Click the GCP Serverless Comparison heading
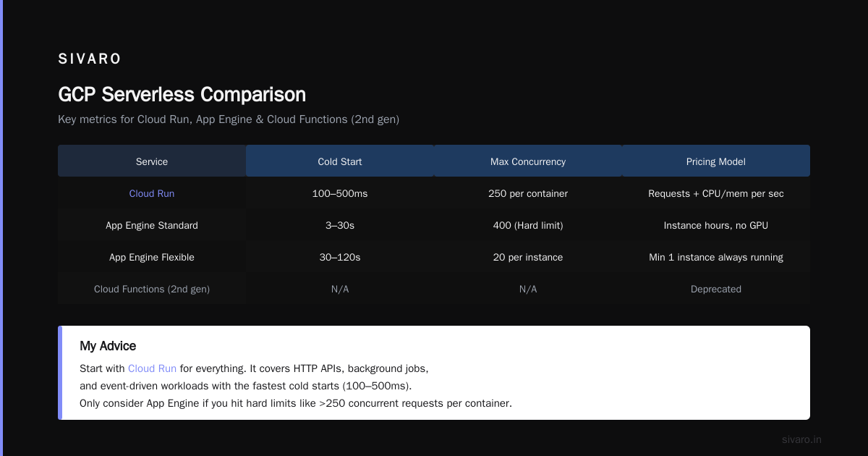868x456 pixels. [182, 95]
